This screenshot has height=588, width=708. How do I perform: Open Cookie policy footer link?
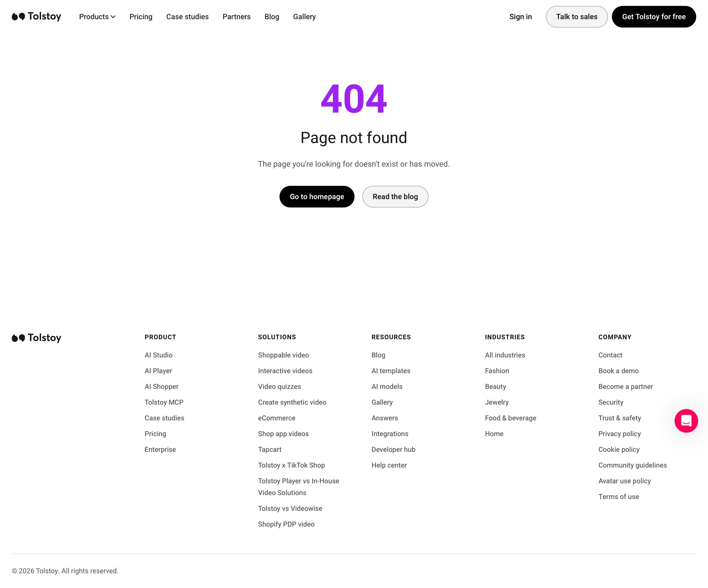point(619,449)
